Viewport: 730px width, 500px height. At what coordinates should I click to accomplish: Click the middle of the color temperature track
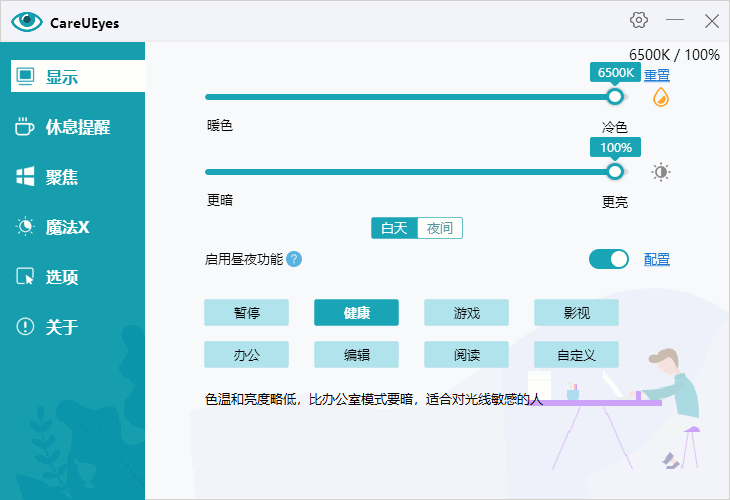coord(417,97)
